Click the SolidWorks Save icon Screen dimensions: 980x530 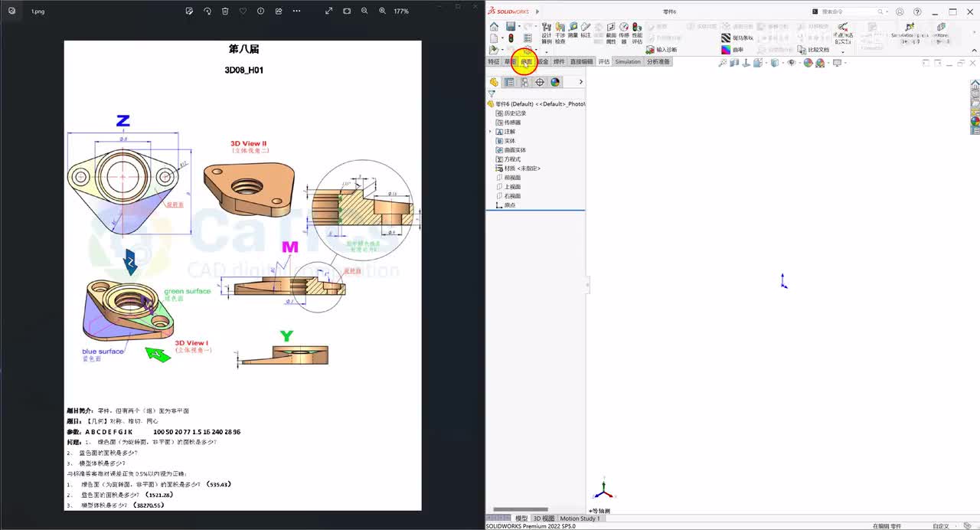(510, 27)
